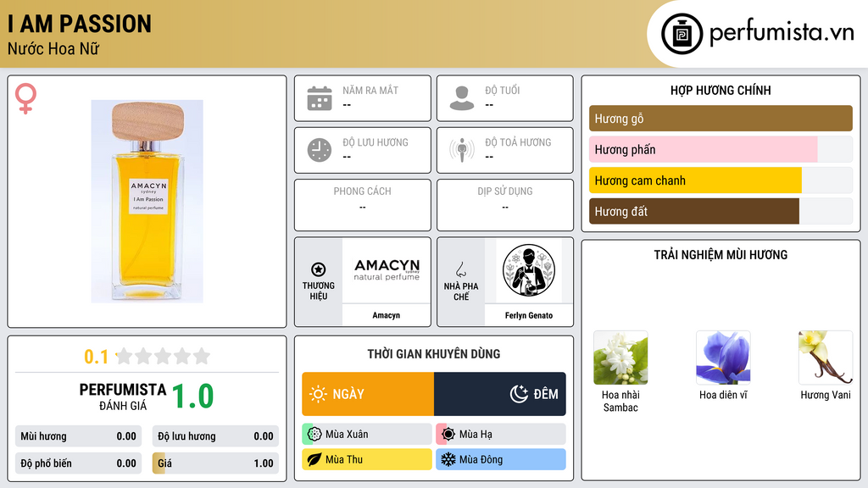This screenshot has width=868, height=488.
Task: Click the I Am Passion bottle photo
Action: tap(147, 202)
